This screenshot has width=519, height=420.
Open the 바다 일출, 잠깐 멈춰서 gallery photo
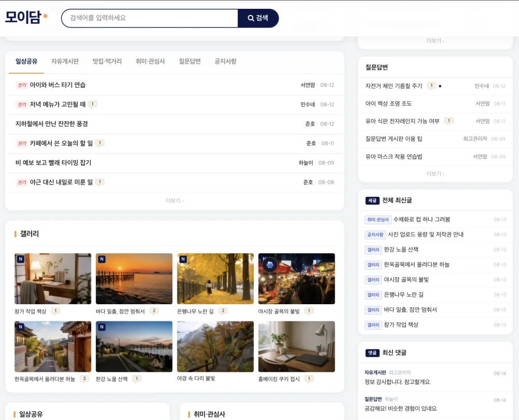(x=134, y=279)
